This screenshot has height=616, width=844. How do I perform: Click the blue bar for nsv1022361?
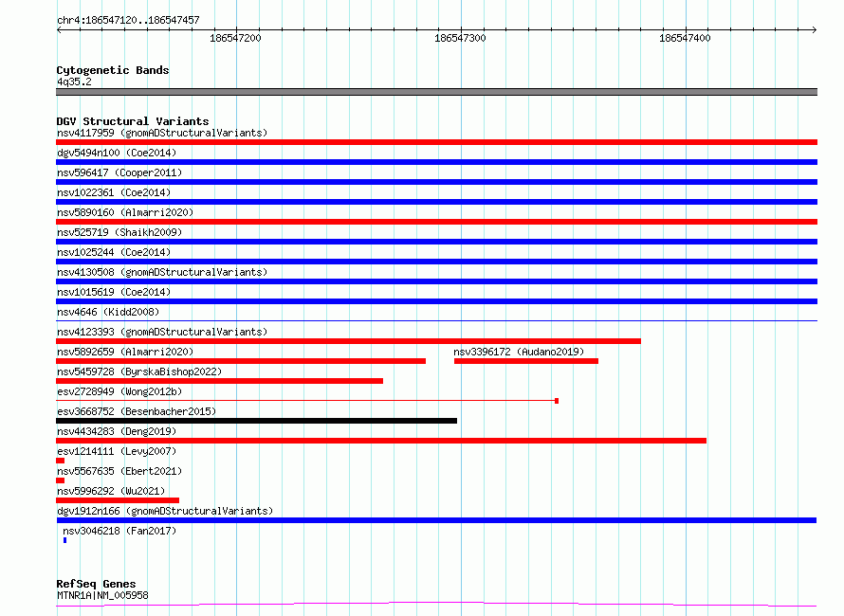click(x=436, y=202)
